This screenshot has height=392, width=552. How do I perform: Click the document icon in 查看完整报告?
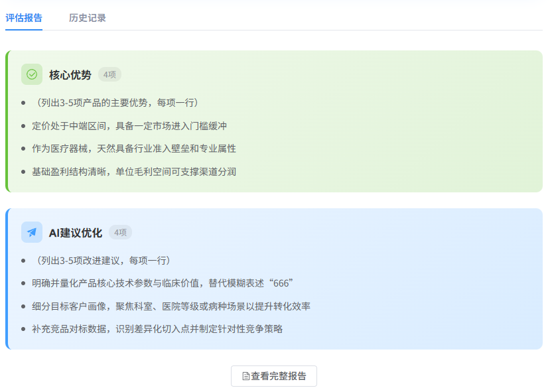click(245, 376)
